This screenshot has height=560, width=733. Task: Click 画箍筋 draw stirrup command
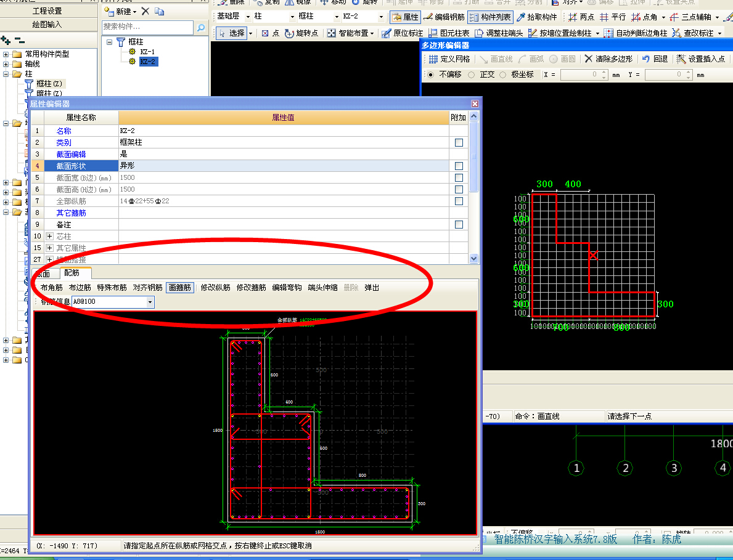coord(180,288)
